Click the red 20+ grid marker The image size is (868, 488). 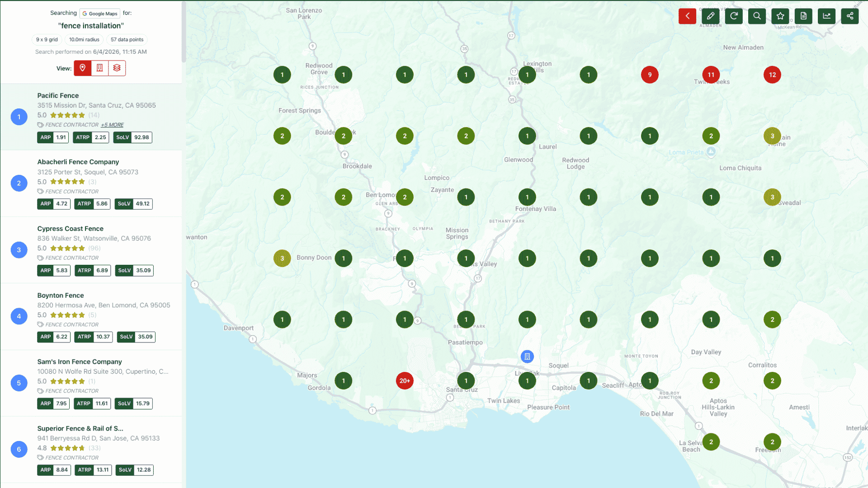click(x=405, y=381)
